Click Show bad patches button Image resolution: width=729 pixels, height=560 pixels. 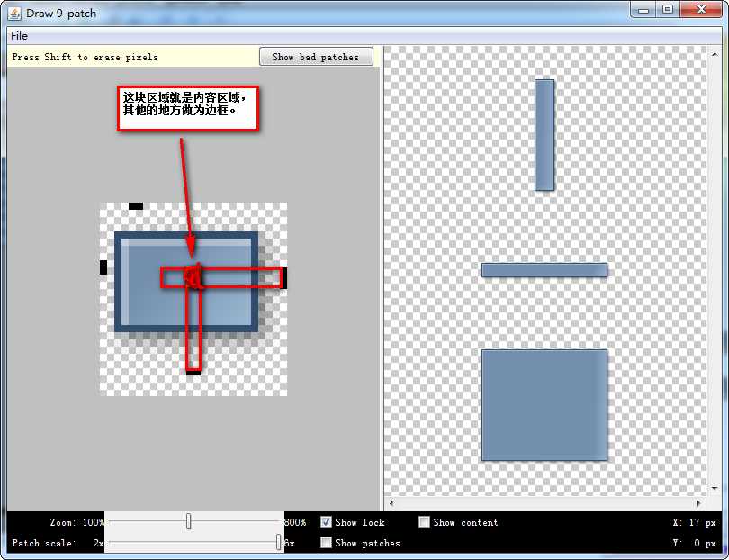tap(316, 57)
